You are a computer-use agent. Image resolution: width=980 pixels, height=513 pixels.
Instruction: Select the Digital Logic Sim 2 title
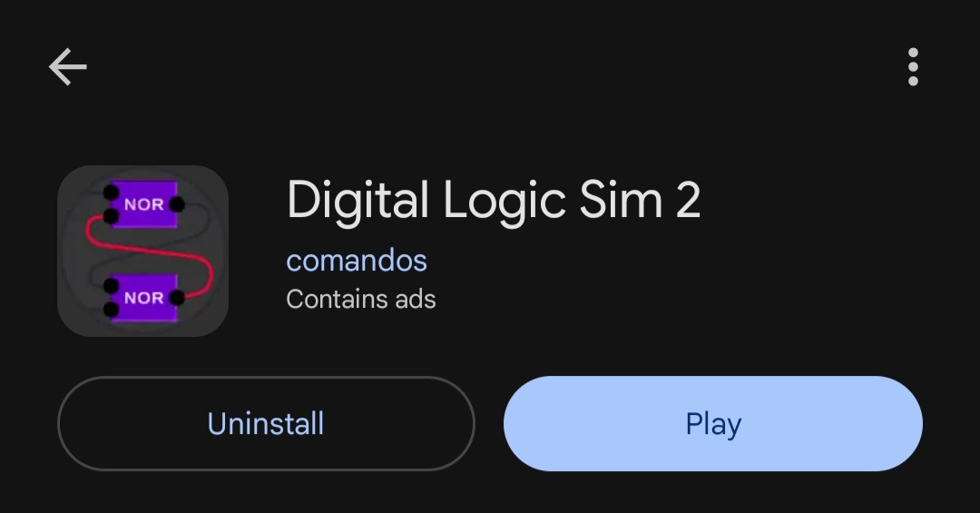pos(494,200)
